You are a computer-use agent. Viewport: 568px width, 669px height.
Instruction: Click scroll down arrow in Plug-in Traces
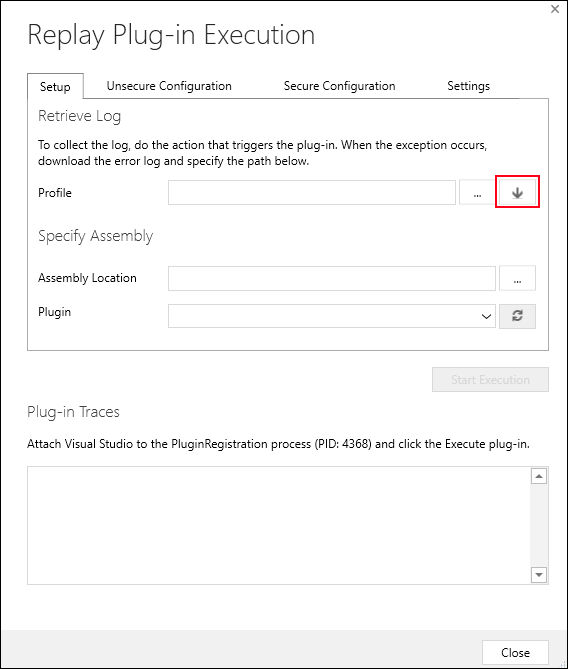539,575
